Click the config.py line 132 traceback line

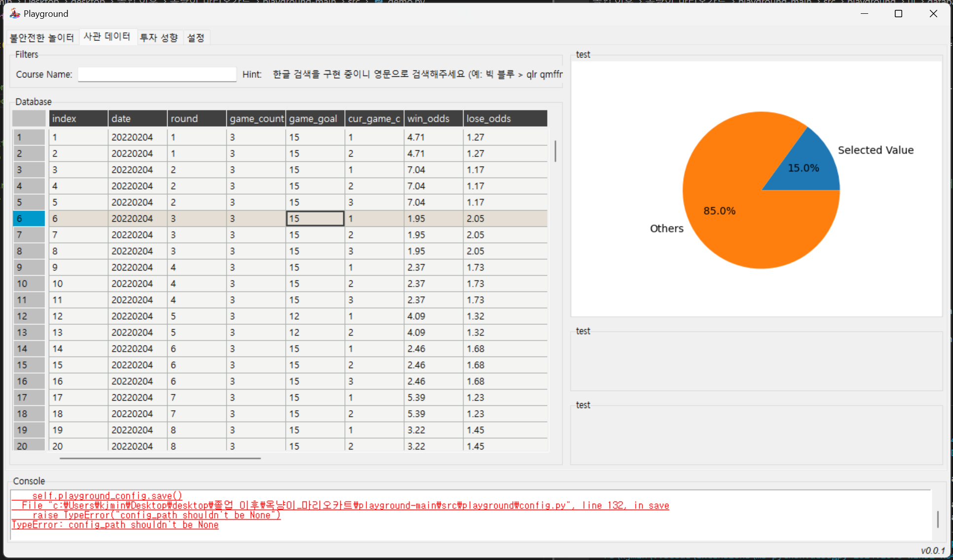pyautogui.click(x=340, y=506)
